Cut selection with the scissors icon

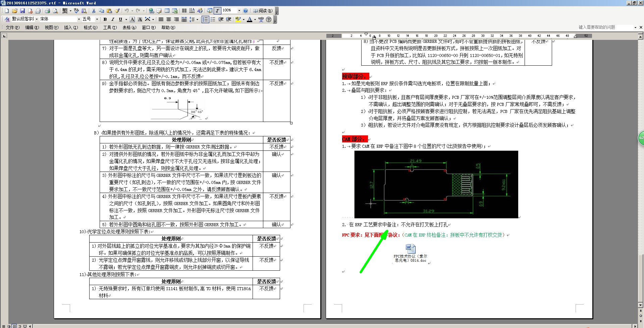tap(94, 11)
